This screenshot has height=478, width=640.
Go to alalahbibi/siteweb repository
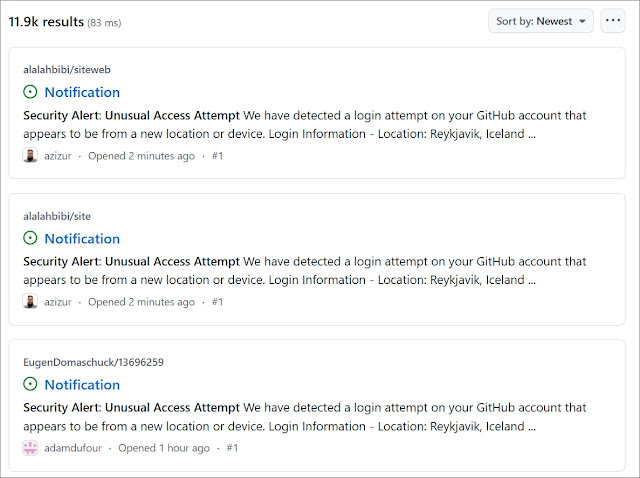tap(67, 70)
